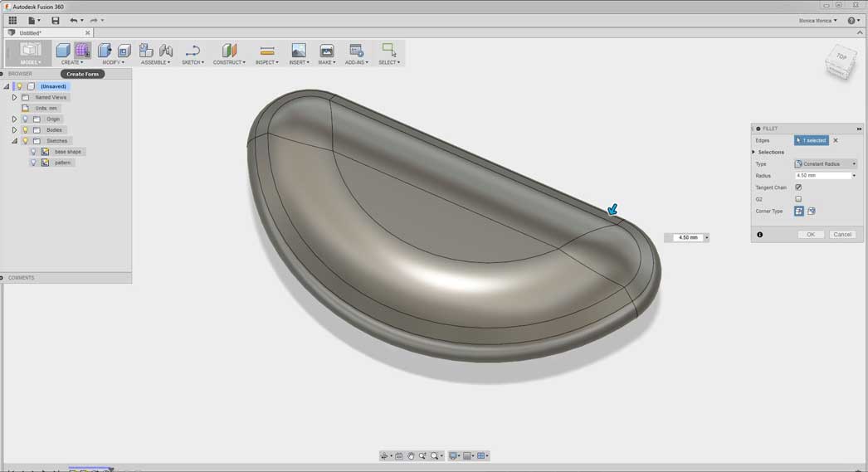Open the CREATE menu
The width and height of the screenshot is (868, 472).
click(x=72, y=62)
